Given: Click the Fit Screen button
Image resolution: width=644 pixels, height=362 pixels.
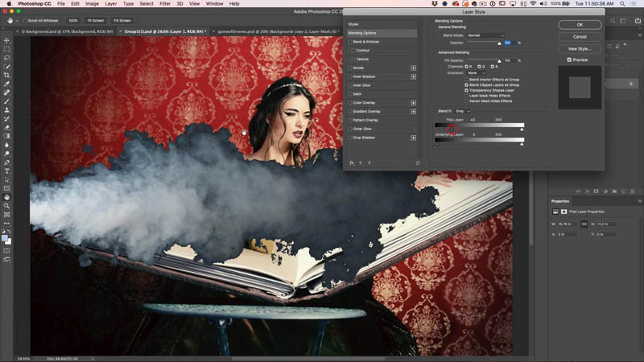Looking at the screenshot, I should click(96, 21).
